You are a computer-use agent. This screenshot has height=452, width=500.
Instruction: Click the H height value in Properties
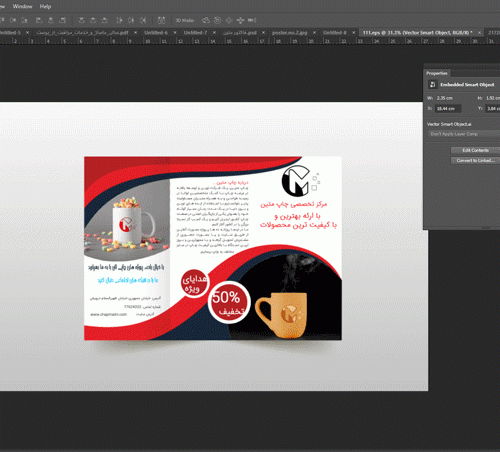[x=493, y=98]
